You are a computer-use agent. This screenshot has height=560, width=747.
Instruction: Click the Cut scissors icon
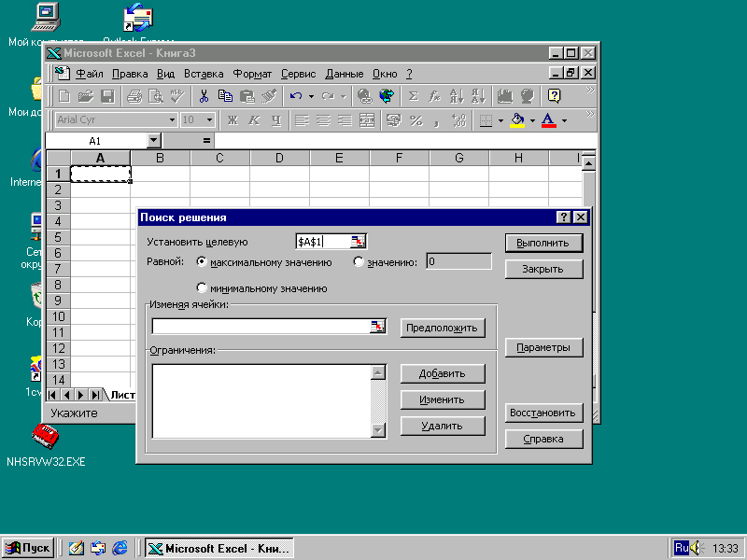204,97
